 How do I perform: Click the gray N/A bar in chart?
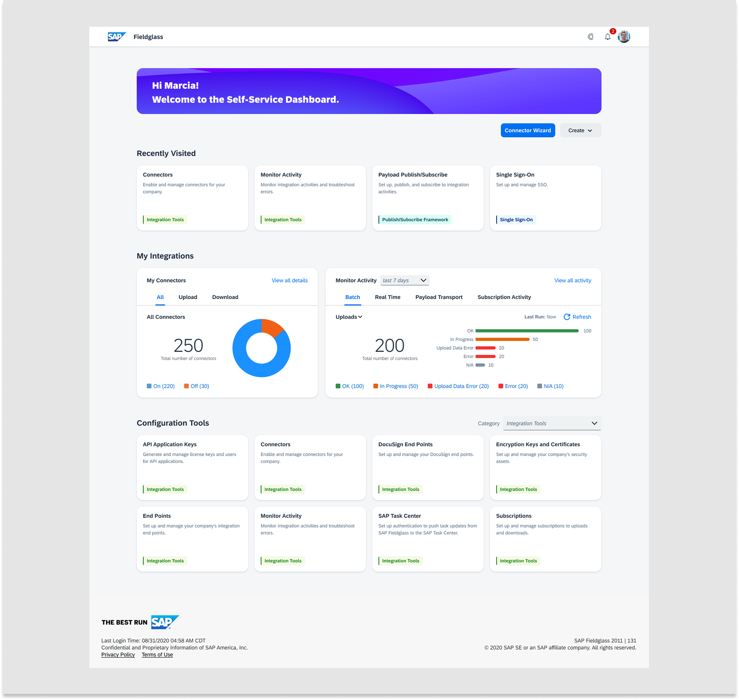click(480, 365)
